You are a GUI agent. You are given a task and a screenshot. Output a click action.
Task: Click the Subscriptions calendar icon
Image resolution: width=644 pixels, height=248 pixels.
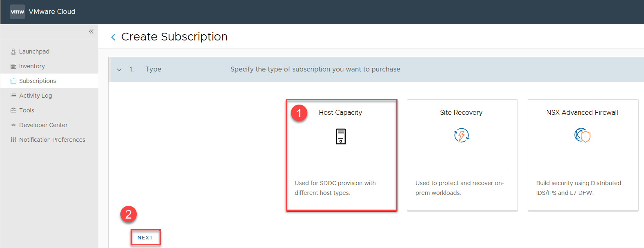[13, 81]
